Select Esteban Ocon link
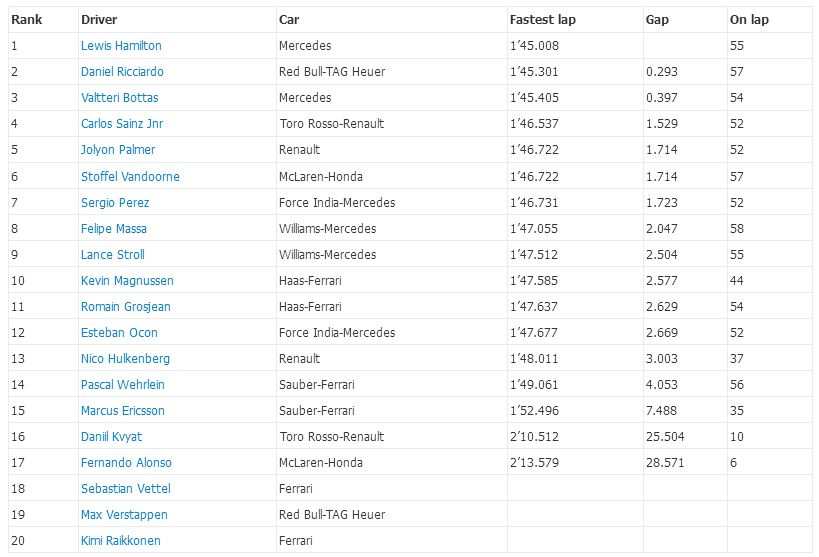Viewport: 819px width, 557px height. pos(119,333)
